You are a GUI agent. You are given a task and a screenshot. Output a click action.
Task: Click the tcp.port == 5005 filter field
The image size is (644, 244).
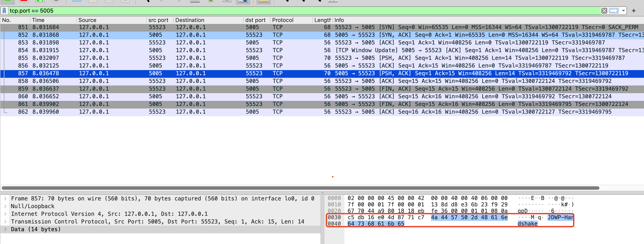pyautogui.click(x=300, y=11)
